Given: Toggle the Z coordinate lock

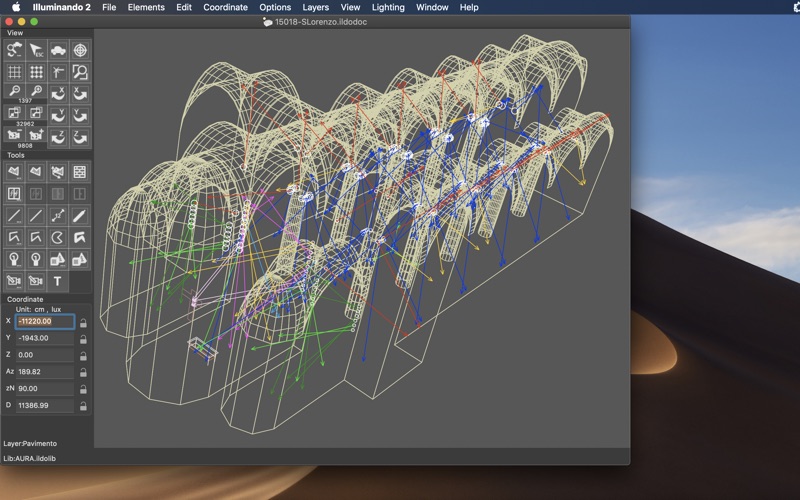Looking at the screenshot, I should (x=83, y=356).
